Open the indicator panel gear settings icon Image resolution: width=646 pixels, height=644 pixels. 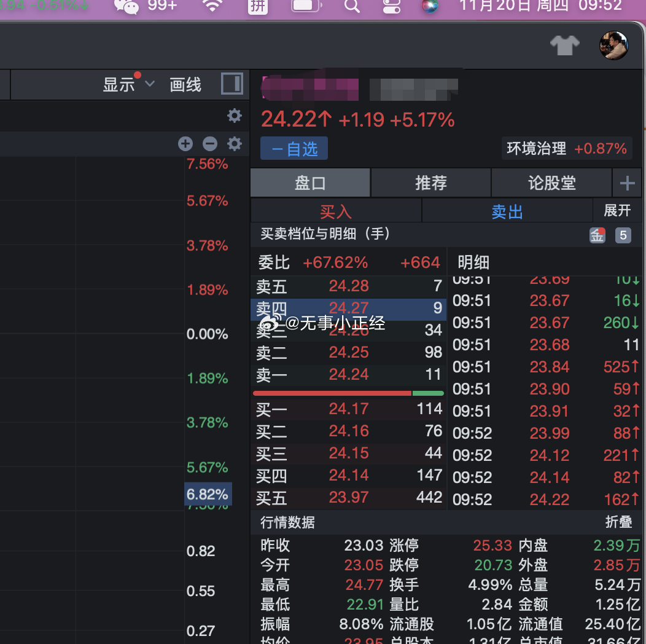click(x=234, y=143)
